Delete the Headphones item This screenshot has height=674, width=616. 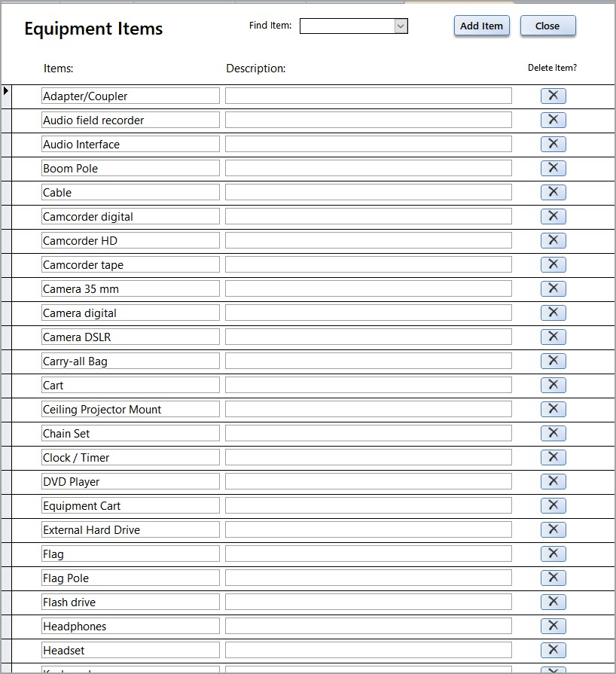(553, 626)
